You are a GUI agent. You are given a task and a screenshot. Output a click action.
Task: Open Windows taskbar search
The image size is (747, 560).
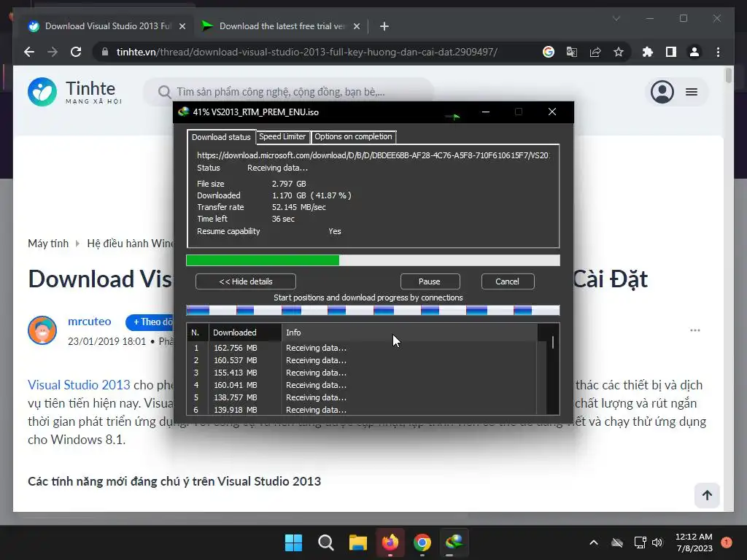(326, 542)
